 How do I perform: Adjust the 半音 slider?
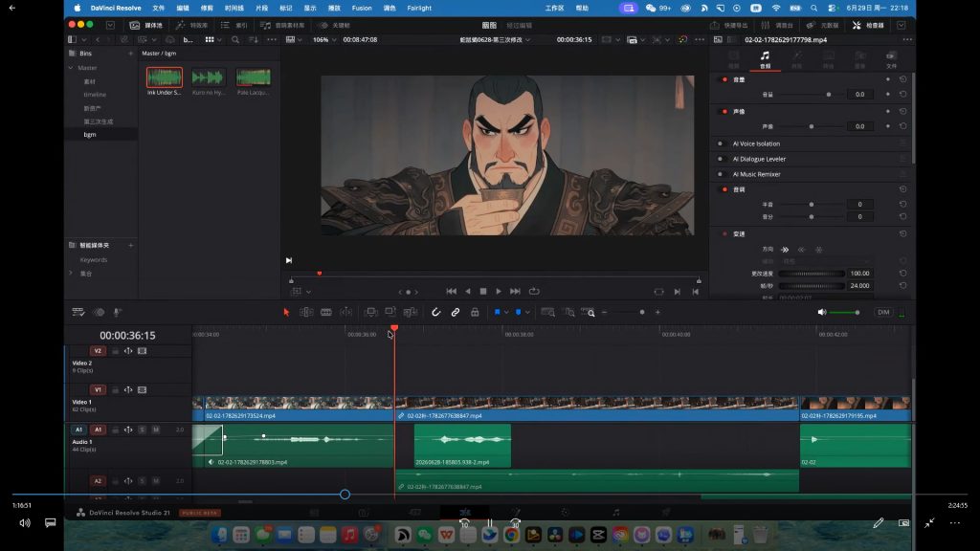point(812,205)
